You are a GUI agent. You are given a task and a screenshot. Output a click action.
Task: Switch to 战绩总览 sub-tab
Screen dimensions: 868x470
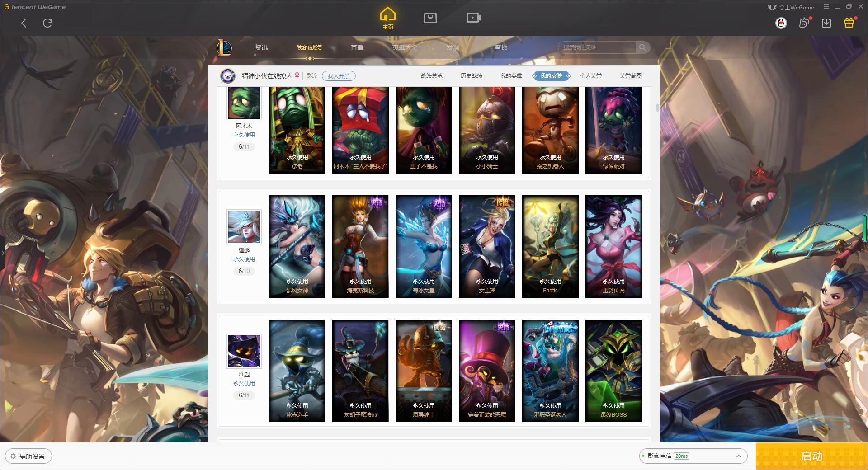(x=432, y=76)
